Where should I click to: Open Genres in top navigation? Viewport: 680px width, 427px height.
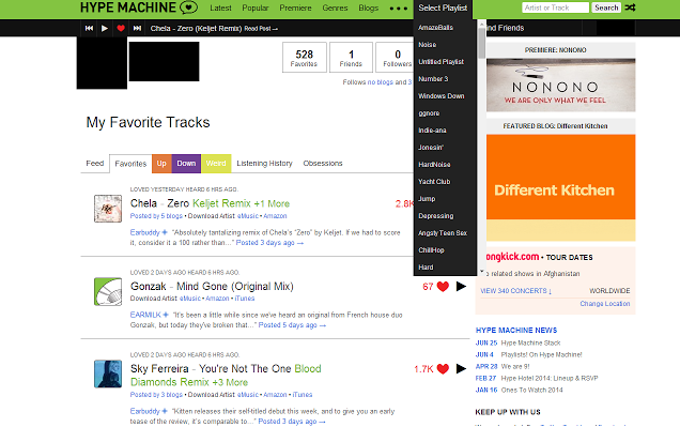(x=335, y=8)
